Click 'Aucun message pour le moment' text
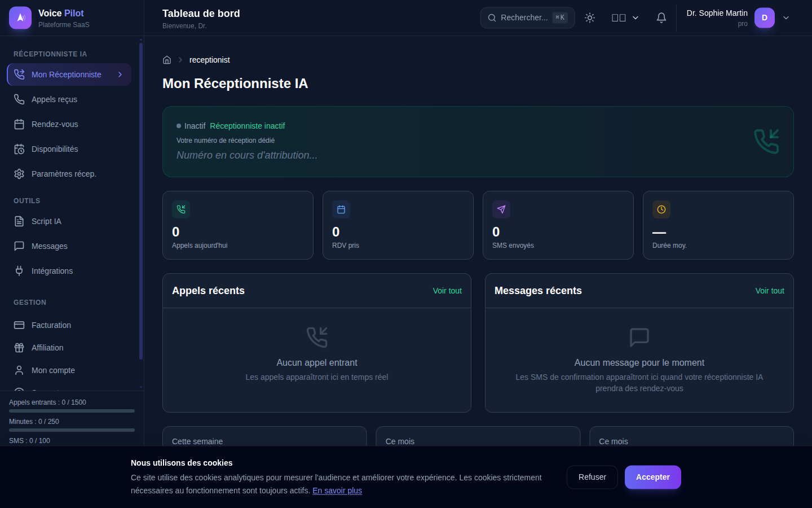The image size is (812, 508). click(x=639, y=362)
